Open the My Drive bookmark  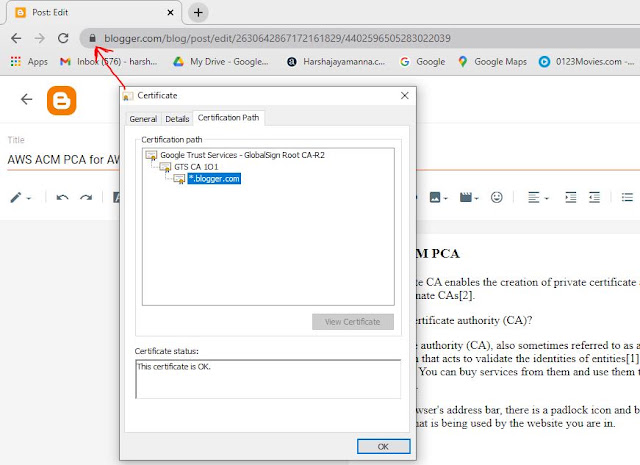coord(221,62)
